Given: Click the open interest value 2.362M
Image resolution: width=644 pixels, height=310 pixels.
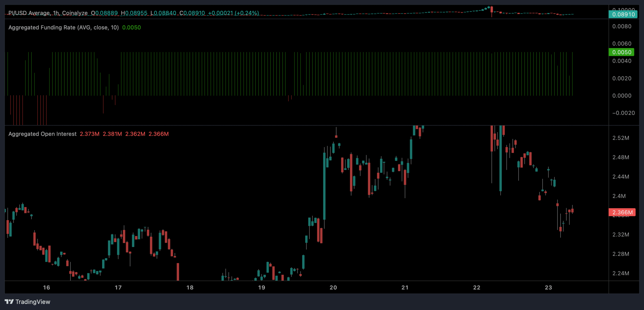Looking at the screenshot, I should point(135,134).
